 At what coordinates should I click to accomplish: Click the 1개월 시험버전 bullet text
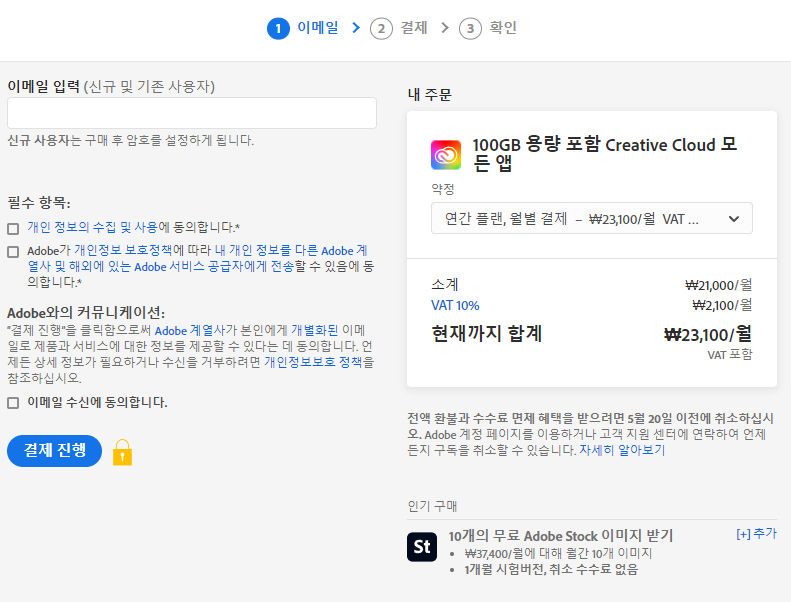pos(551,569)
